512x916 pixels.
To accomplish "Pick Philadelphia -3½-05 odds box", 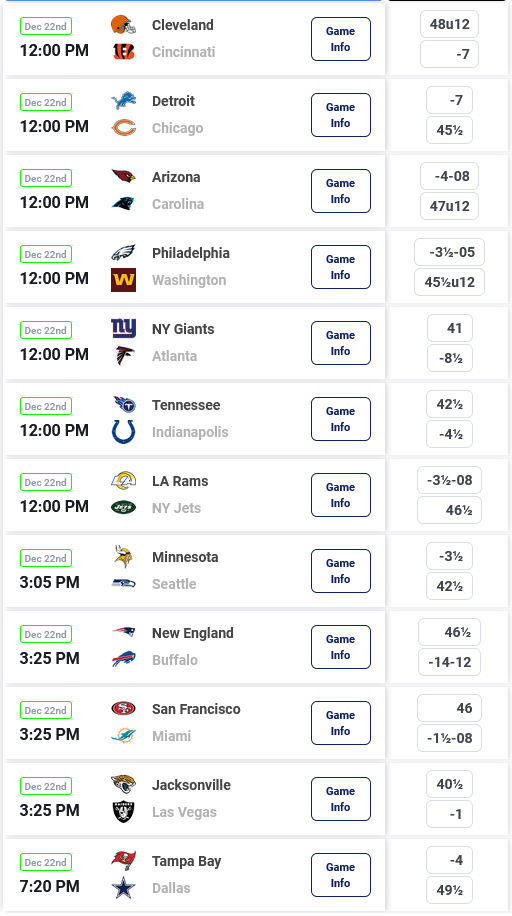I will click(x=449, y=252).
